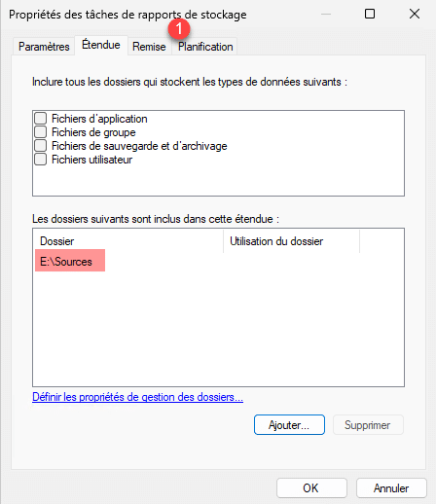Select the E:\Sources folder entry
Viewport: 436px width, 504px height.
coord(70,261)
